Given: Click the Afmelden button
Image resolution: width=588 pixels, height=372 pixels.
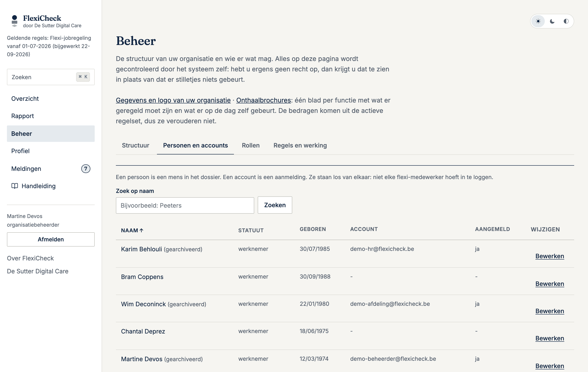Looking at the screenshot, I should pyautogui.click(x=51, y=239).
